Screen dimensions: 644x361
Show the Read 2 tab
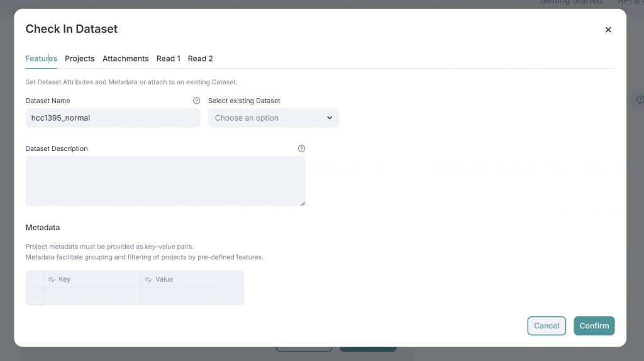tap(200, 58)
